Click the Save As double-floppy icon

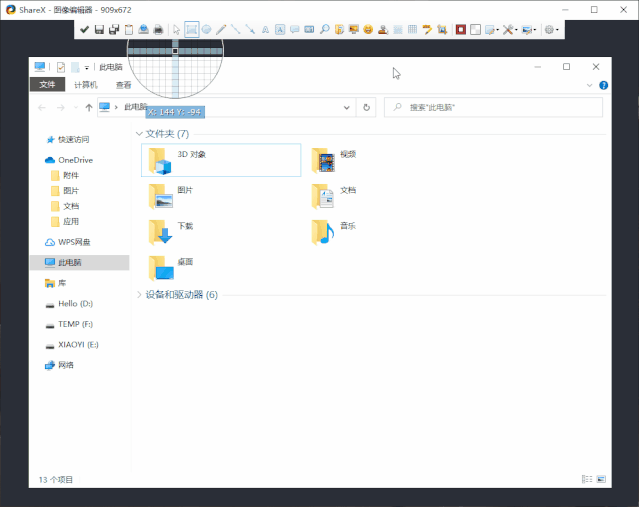(x=114, y=29)
